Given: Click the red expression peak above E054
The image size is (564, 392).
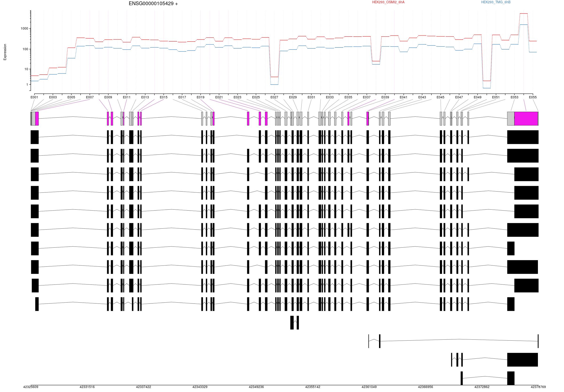Looking at the screenshot, I should coord(524,13).
